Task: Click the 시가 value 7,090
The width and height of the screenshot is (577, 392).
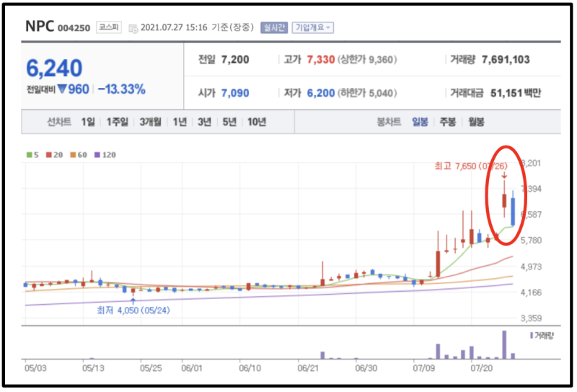Action: 235,93
